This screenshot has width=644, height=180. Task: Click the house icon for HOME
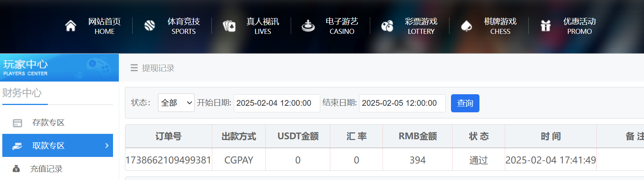tap(71, 26)
